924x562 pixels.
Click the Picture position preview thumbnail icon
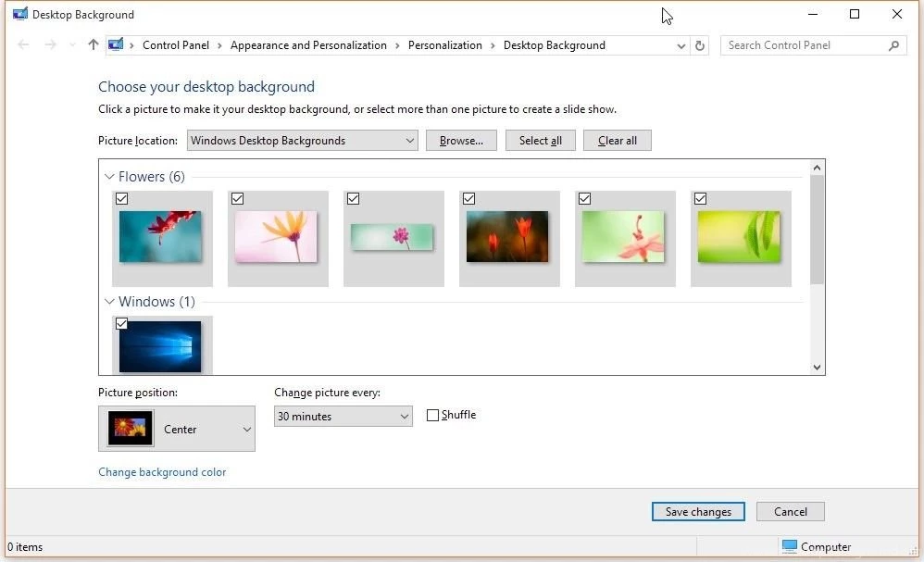129,428
